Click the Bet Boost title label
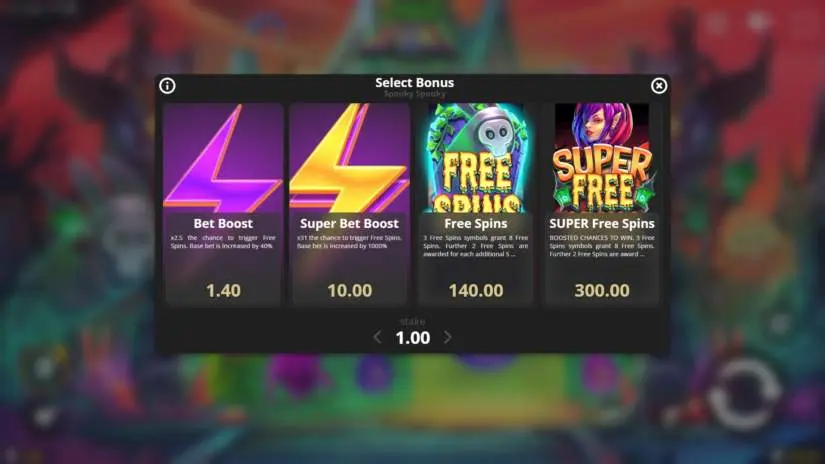 click(223, 224)
